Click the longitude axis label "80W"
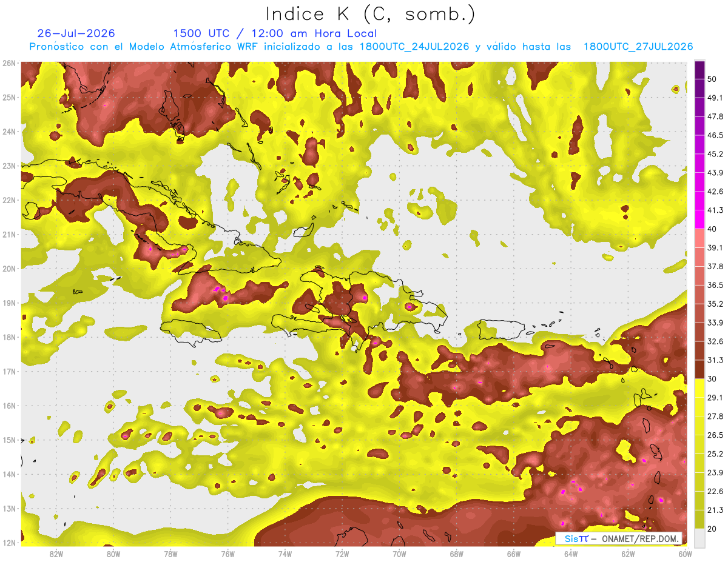The height and width of the screenshot is (562, 728). (x=113, y=554)
